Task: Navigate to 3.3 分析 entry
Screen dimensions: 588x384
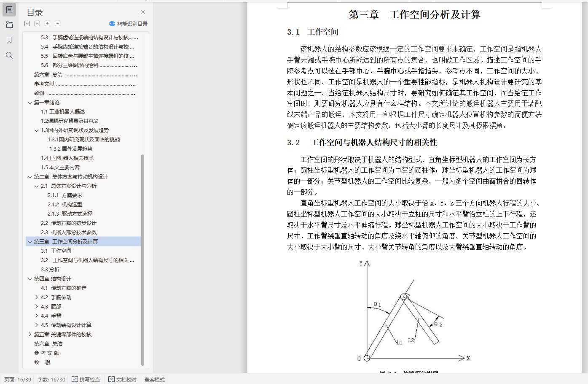Action: [50, 270]
